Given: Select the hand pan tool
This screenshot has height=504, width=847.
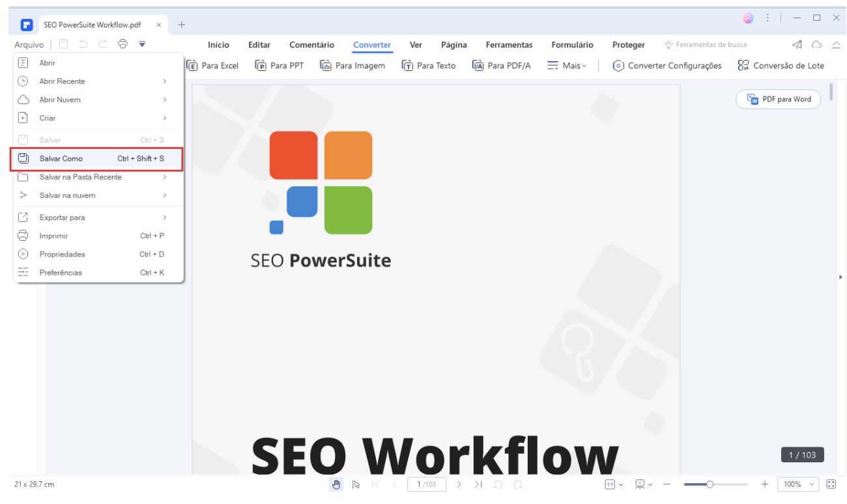Looking at the screenshot, I should pos(336,484).
